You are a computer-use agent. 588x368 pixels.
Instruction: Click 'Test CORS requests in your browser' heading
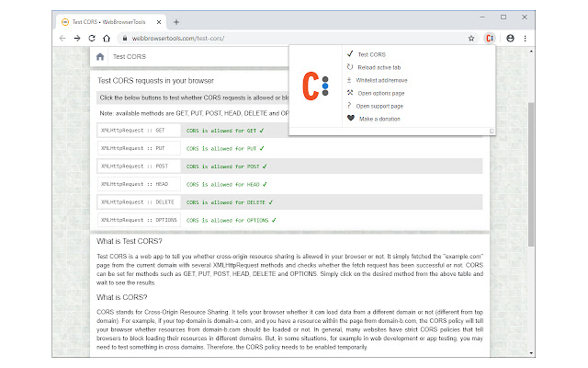pyautogui.click(x=155, y=81)
